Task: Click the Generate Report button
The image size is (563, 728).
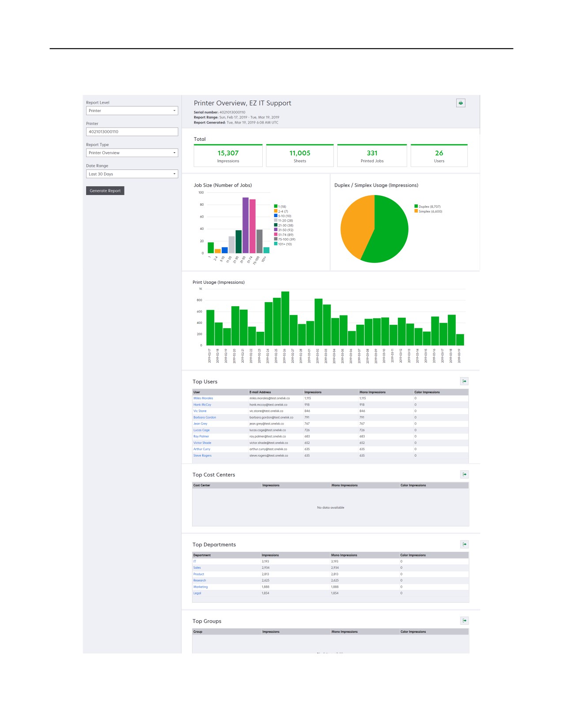Action: [105, 191]
